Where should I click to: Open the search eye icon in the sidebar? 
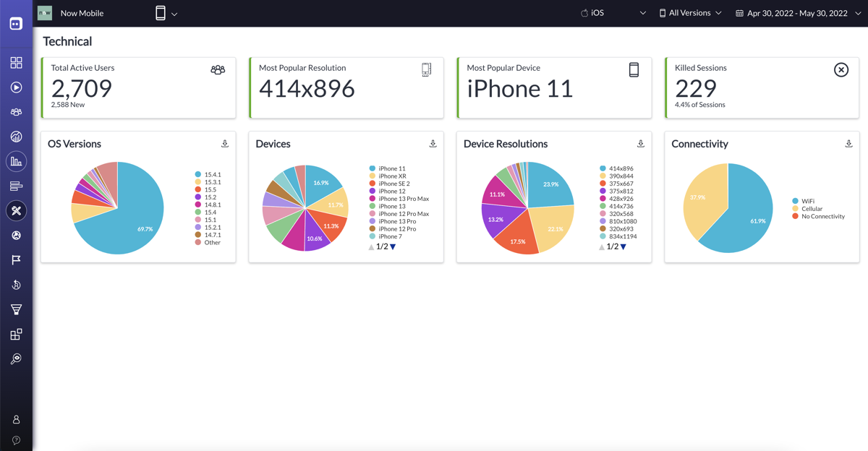tap(16, 358)
